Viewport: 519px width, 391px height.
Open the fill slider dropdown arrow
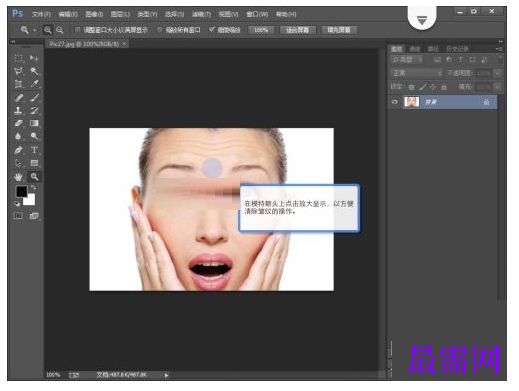498,87
